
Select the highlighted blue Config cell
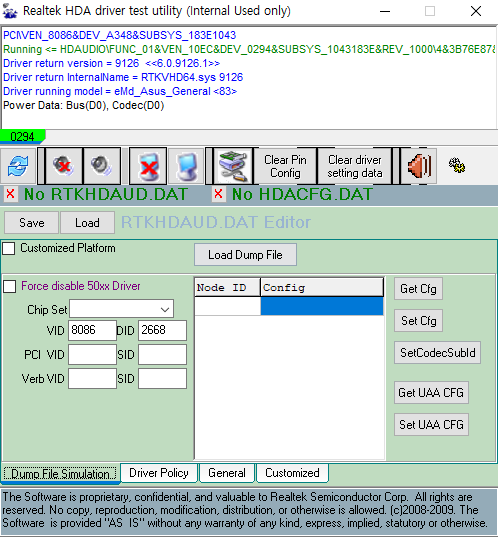[322, 306]
